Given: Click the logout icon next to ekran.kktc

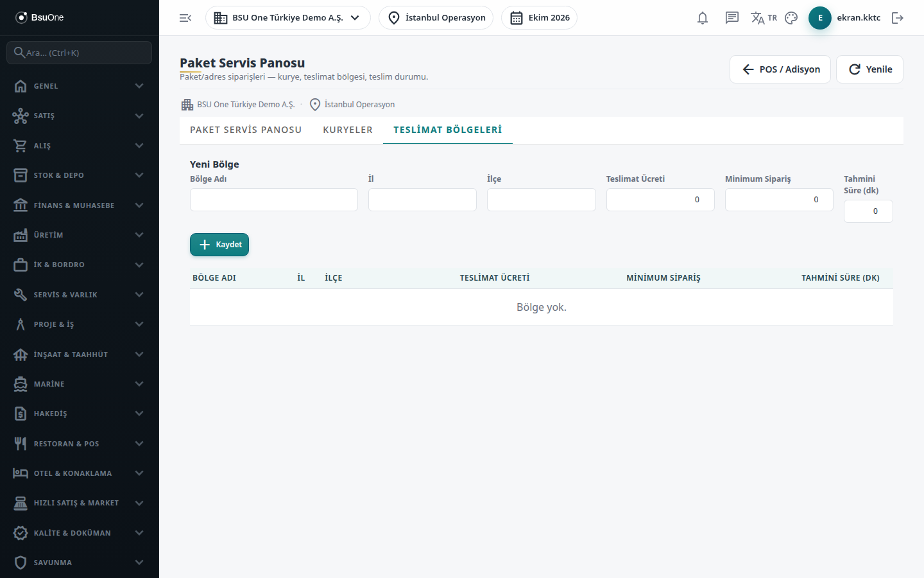Looking at the screenshot, I should [x=898, y=18].
